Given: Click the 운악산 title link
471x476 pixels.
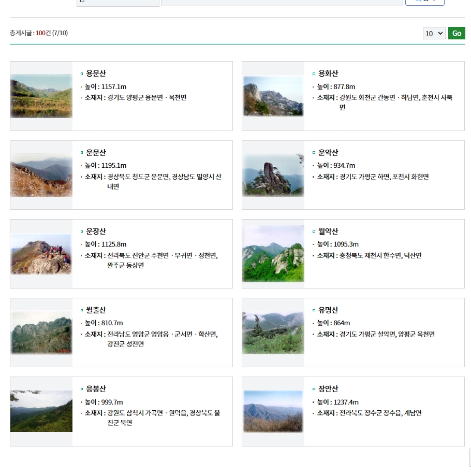Looking at the screenshot, I should pyautogui.click(x=328, y=152).
